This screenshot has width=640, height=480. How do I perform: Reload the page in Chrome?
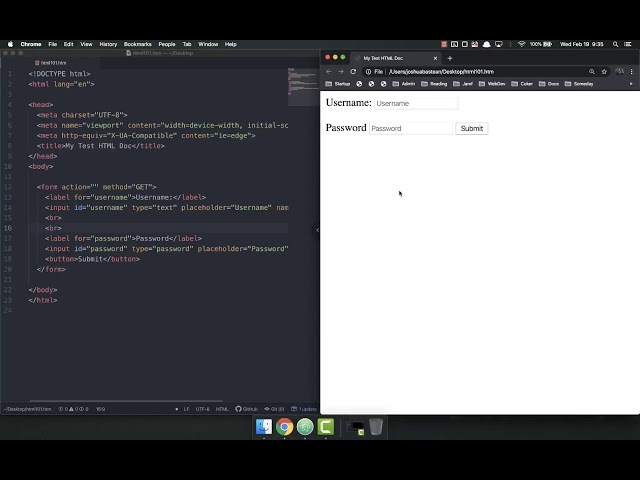[353, 71]
